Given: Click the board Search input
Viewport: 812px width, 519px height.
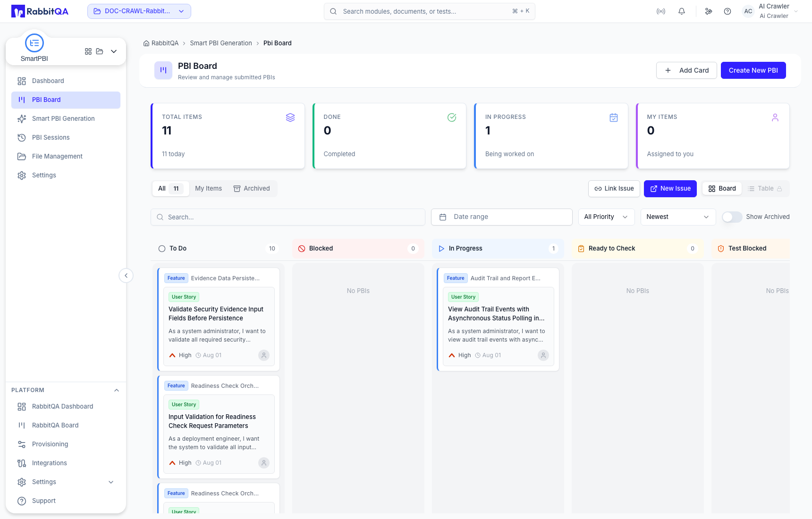Looking at the screenshot, I should click(288, 217).
